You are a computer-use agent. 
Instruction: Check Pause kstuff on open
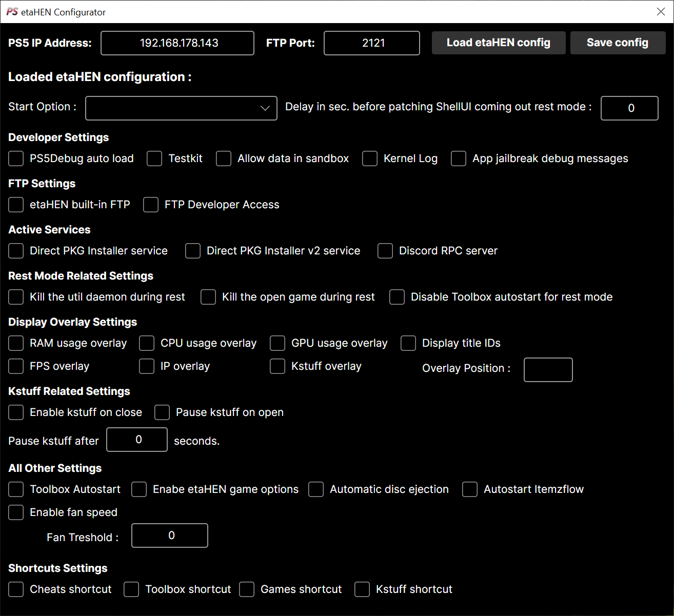pyautogui.click(x=162, y=412)
